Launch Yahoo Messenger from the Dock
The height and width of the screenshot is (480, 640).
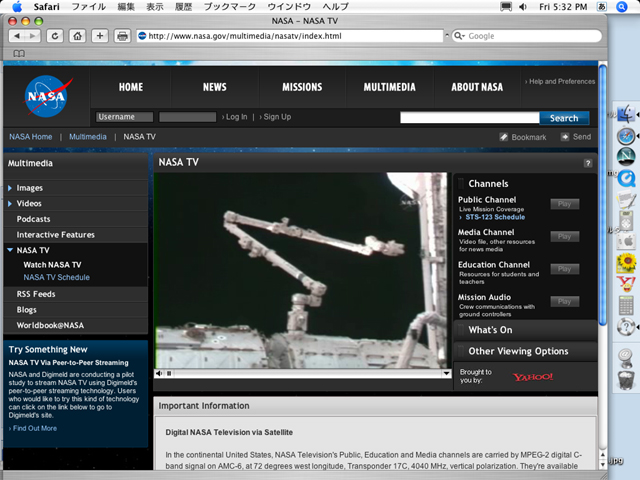pos(627,284)
